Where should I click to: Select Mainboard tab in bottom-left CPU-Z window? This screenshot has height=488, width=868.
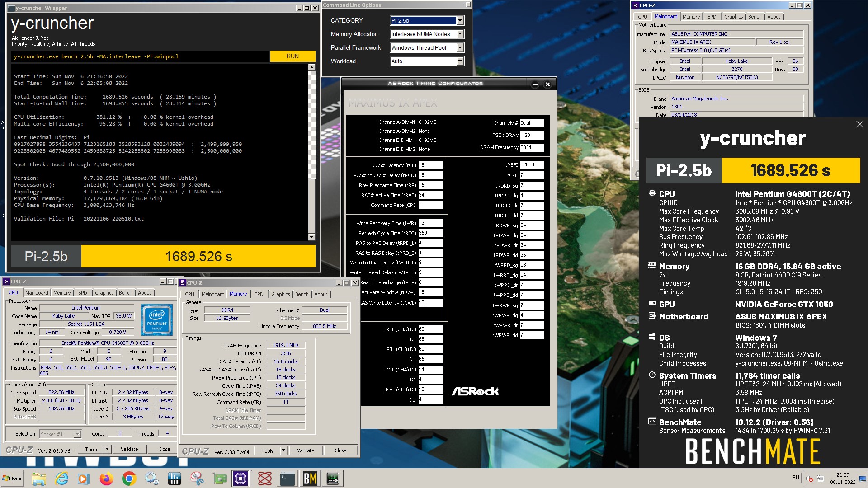click(37, 293)
